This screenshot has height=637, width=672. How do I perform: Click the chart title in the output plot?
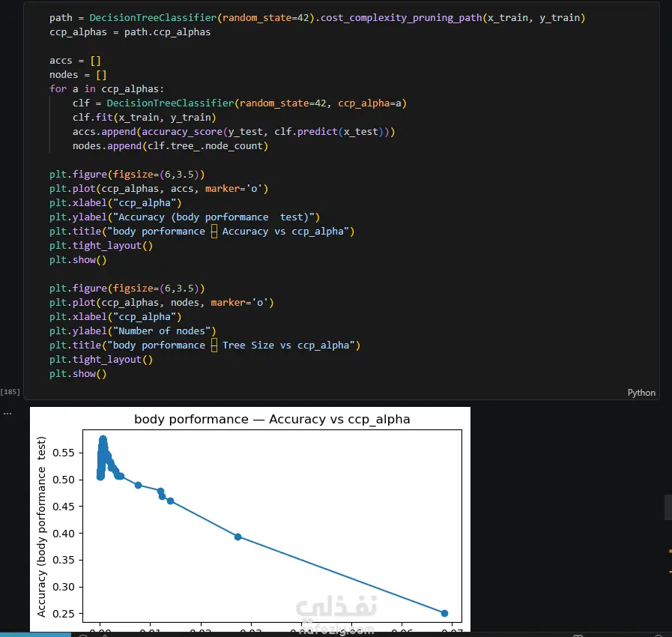tap(272, 419)
